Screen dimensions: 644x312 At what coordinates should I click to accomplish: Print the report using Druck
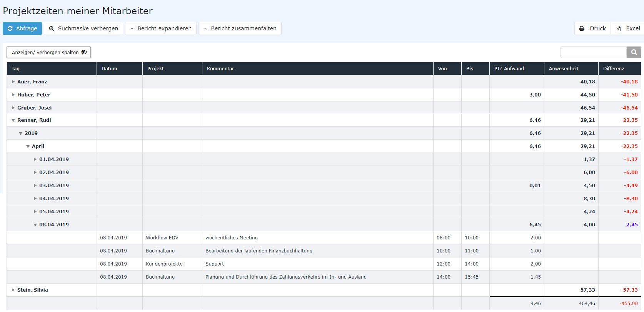click(592, 28)
